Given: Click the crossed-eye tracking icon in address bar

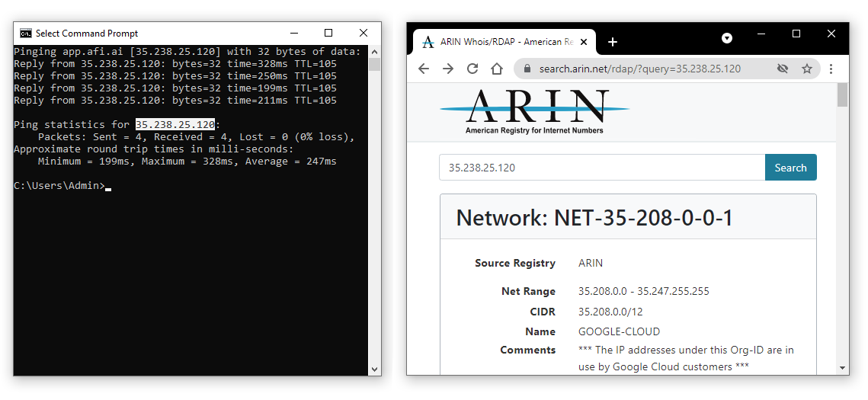Looking at the screenshot, I should pos(782,69).
